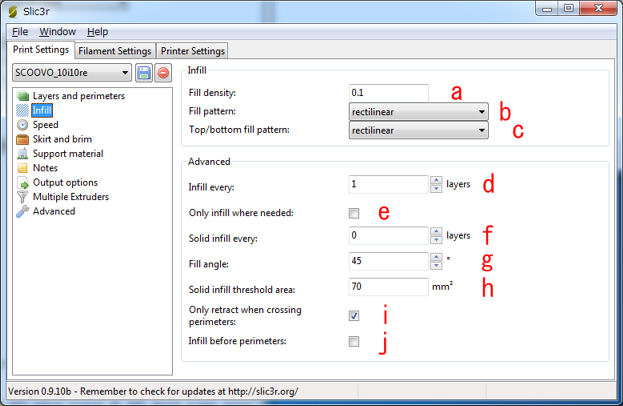Switch to Print Settings tab
The height and width of the screenshot is (406, 623).
coord(41,50)
